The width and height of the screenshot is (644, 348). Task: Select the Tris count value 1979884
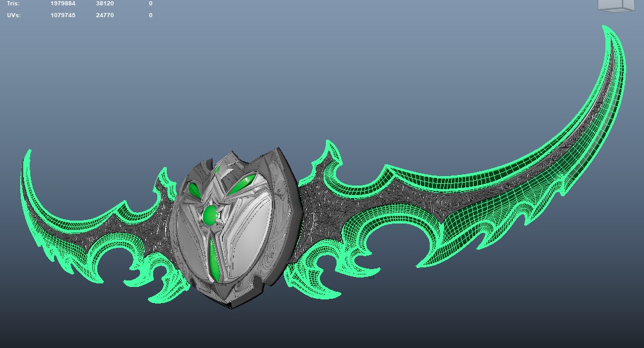click(63, 4)
